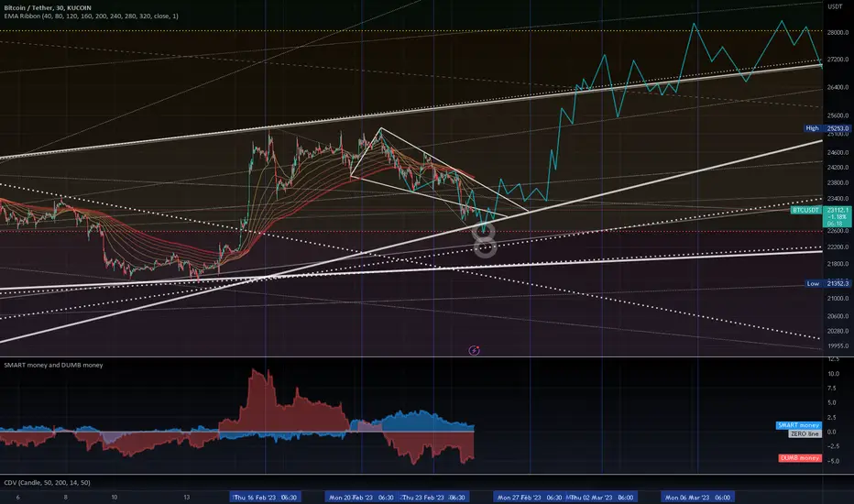Screen dimensions: 854x504
Task: Select the EMA Ribbon indicator legend
Action: click(91, 16)
